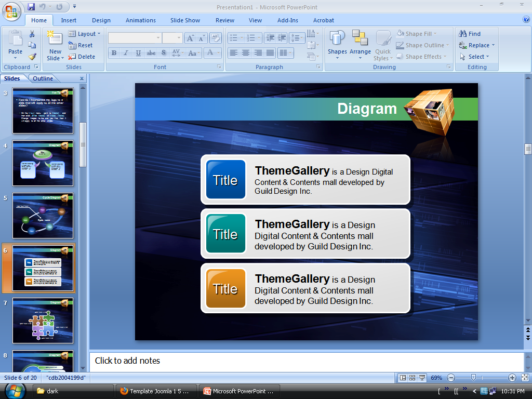Insert a New Slide
532x399 pixels.
point(55,46)
